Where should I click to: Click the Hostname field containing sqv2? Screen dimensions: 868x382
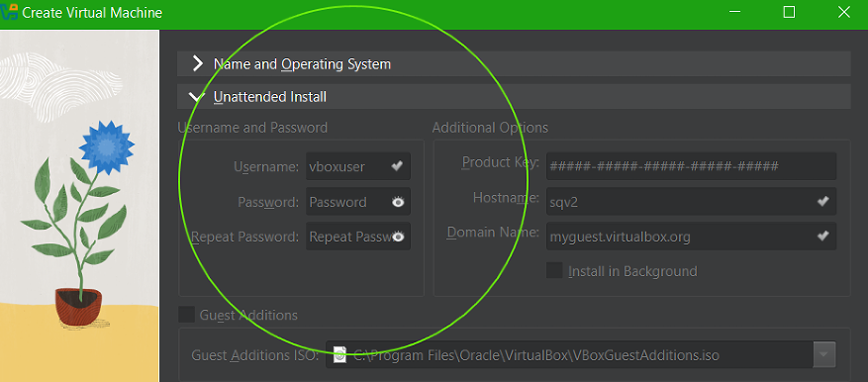pos(691,202)
